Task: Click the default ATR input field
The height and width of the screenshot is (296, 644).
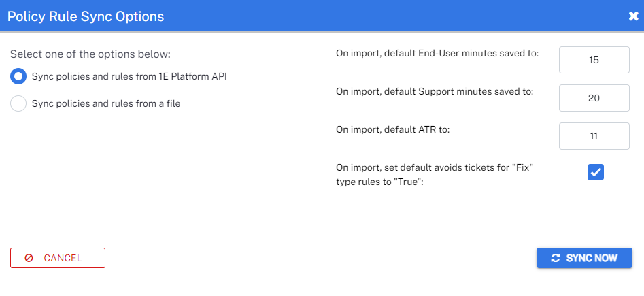Action: click(593, 136)
